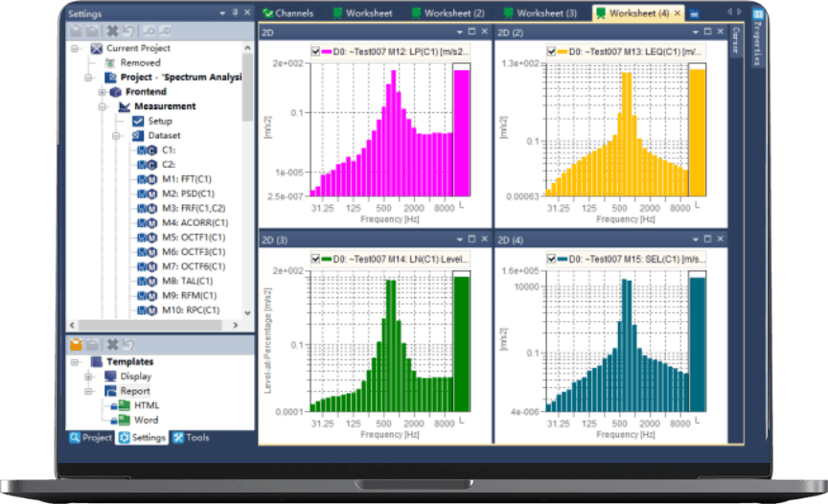
Task: Click the Word green folder icon
Action: point(124,420)
